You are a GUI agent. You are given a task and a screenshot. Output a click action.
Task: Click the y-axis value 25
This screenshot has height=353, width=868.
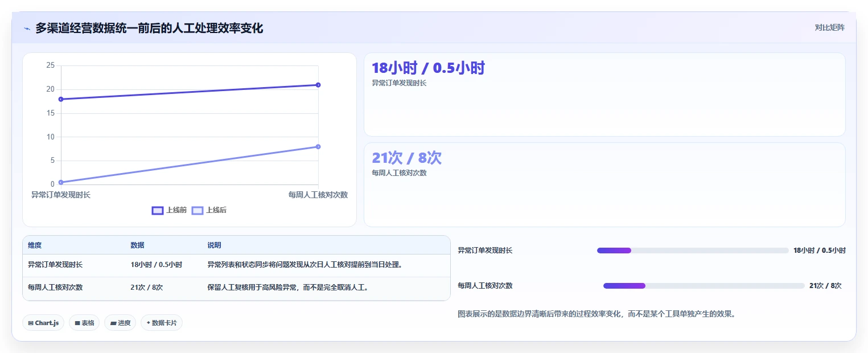coord(50,65)
